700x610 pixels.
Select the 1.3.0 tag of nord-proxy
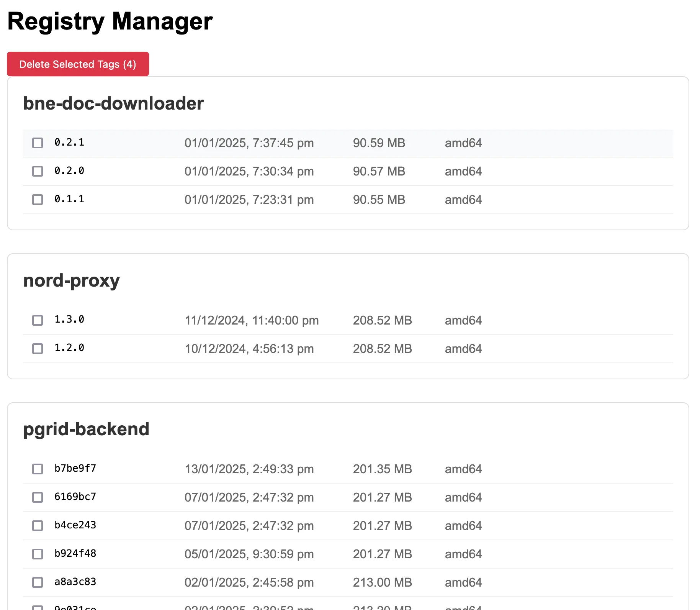pyautogui.click(x=37, y=320)
